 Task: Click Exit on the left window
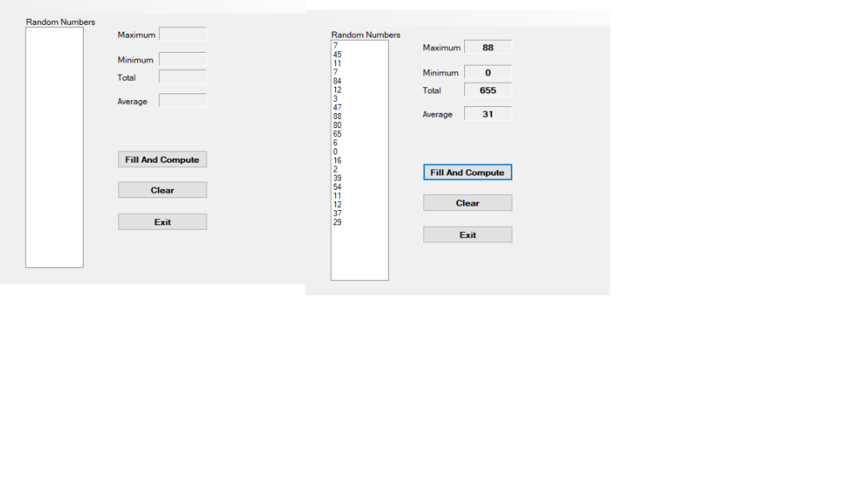162,221
